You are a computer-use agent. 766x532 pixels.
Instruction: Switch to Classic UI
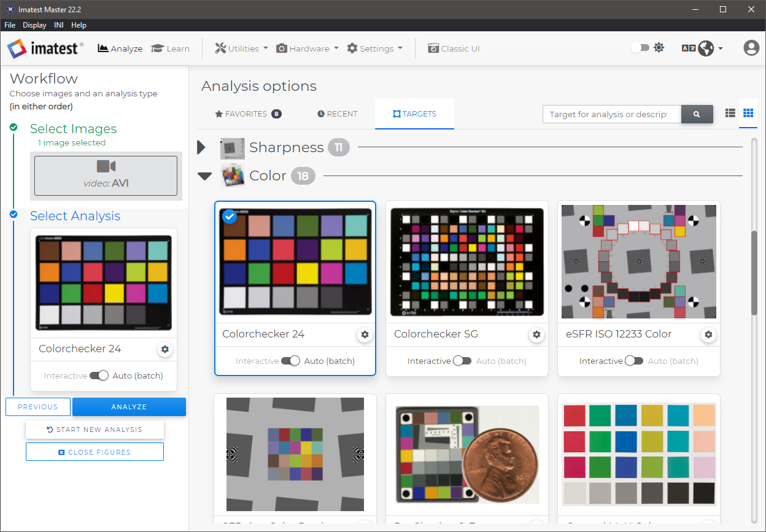pyautogui.click(x=454, y=48)
